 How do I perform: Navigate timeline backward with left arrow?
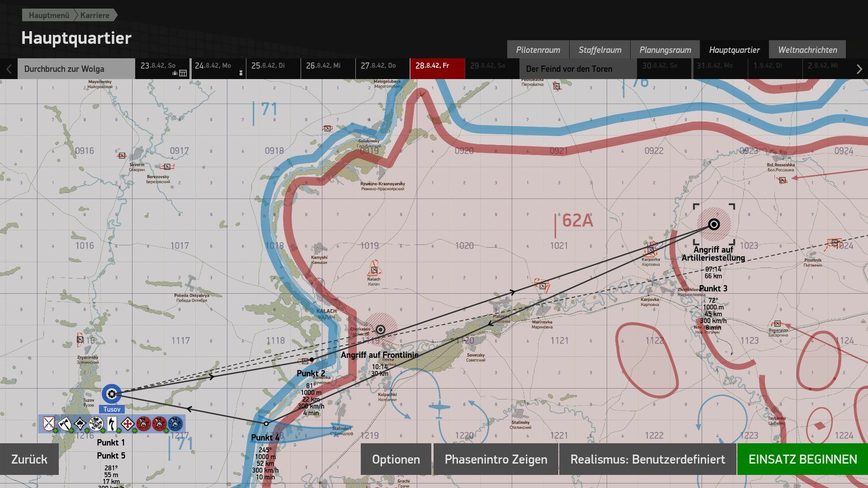click(9, 69)
